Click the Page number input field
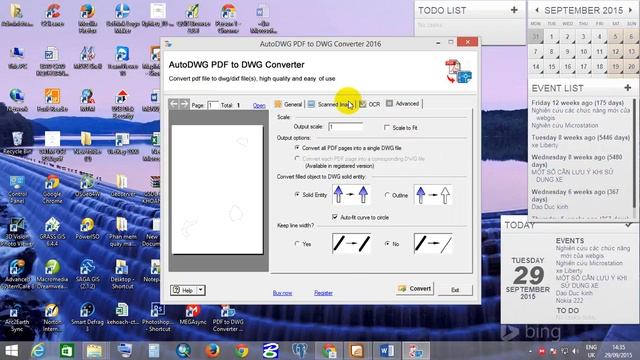Viewport: 640px width, 360px height. coord(213,105)
